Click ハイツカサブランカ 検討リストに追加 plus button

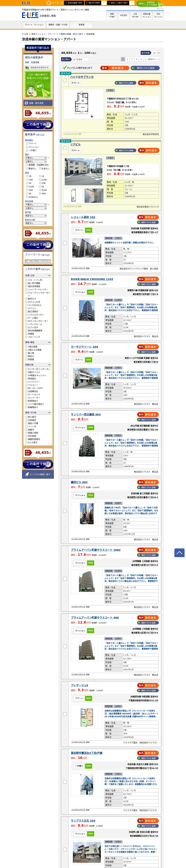(x=125, y=83)
